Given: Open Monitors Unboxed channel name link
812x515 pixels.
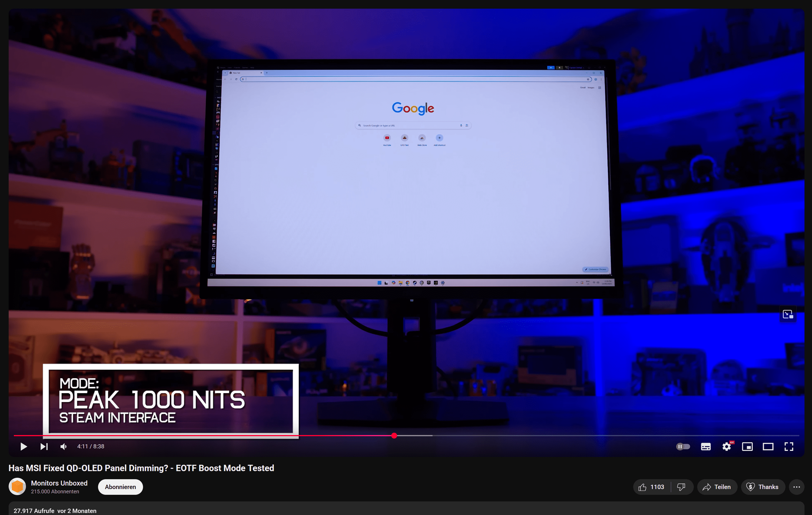Looking at the screenshot, I should click(x=59, y=483).
